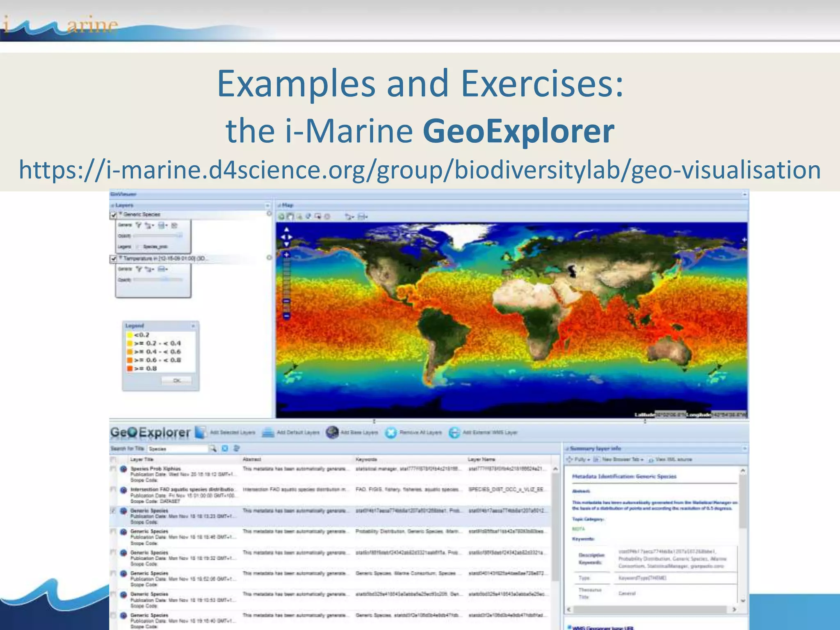Select the pan hand tool in the map toolbar
This screenshot has height=630, width=840.
click(290, 217)
